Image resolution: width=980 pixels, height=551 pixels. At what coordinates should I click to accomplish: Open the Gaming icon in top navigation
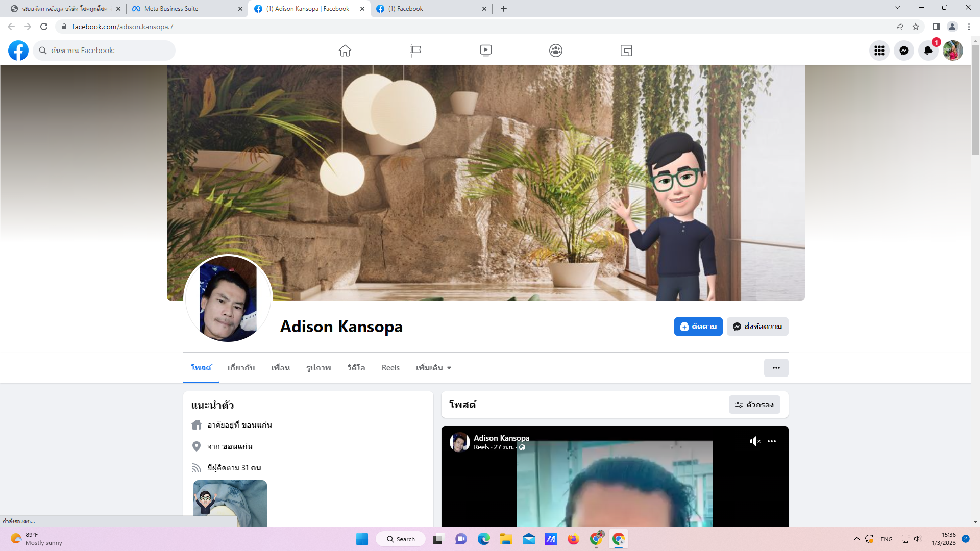(626, 51)
